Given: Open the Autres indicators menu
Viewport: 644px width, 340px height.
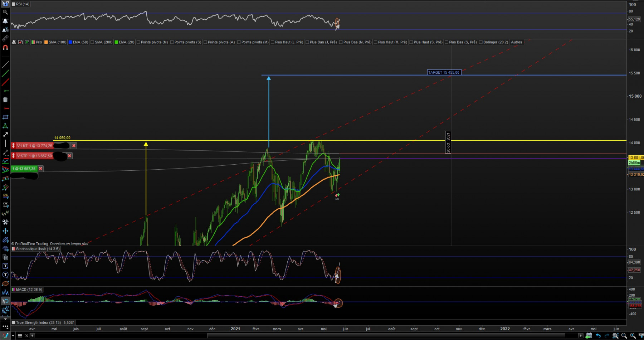Looking at the screenshot, I should (516, 42).
